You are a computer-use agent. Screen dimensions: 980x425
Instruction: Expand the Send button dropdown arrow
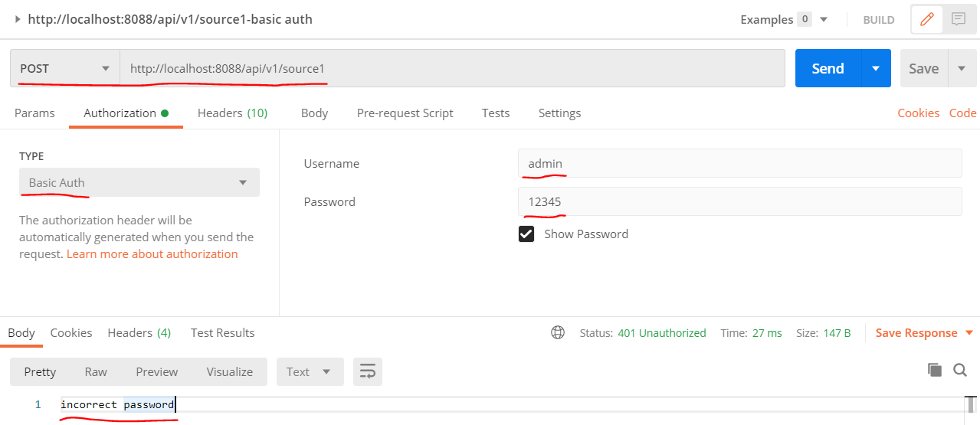876,68
